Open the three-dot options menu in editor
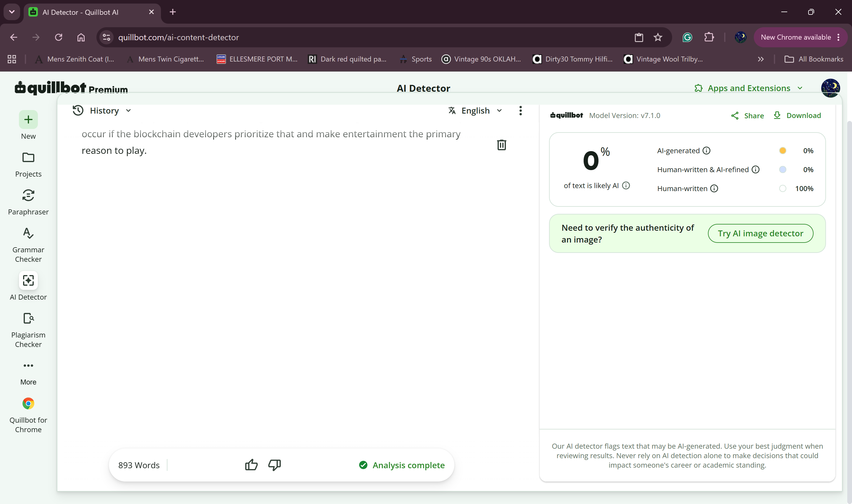The image size is (852, 504). tap(520, 111)
